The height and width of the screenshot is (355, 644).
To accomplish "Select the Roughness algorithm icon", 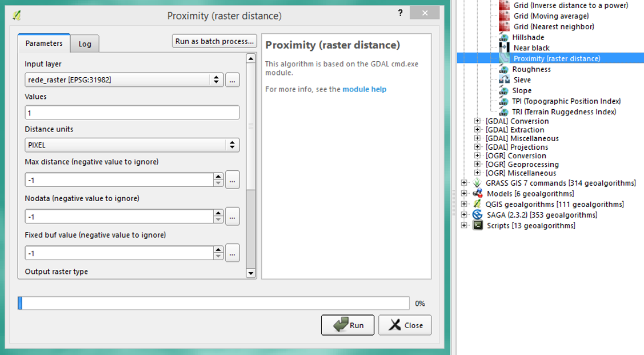I will click(504, 69).
